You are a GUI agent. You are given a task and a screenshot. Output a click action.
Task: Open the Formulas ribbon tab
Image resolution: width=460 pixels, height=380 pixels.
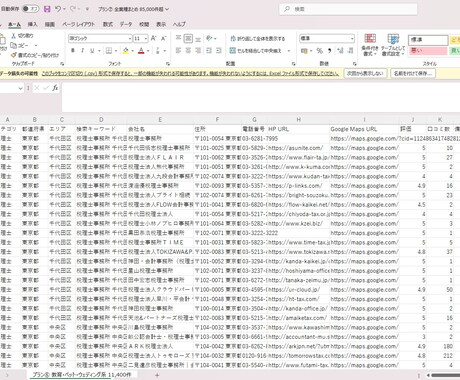point(108,24)
